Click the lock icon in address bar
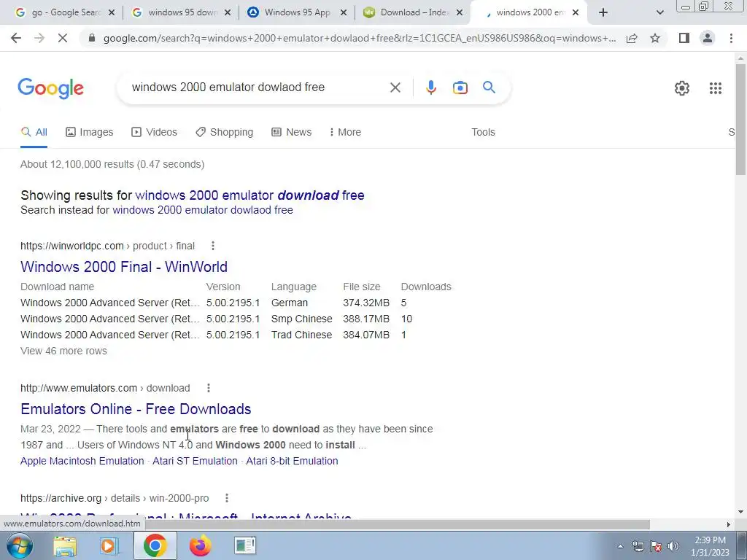 coord(92,38)
